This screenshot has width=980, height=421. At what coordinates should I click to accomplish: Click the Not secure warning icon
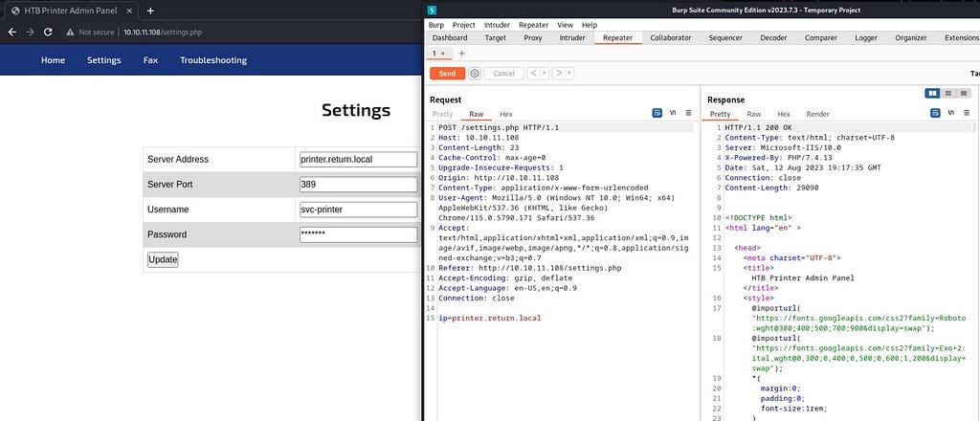click(70, 32)
